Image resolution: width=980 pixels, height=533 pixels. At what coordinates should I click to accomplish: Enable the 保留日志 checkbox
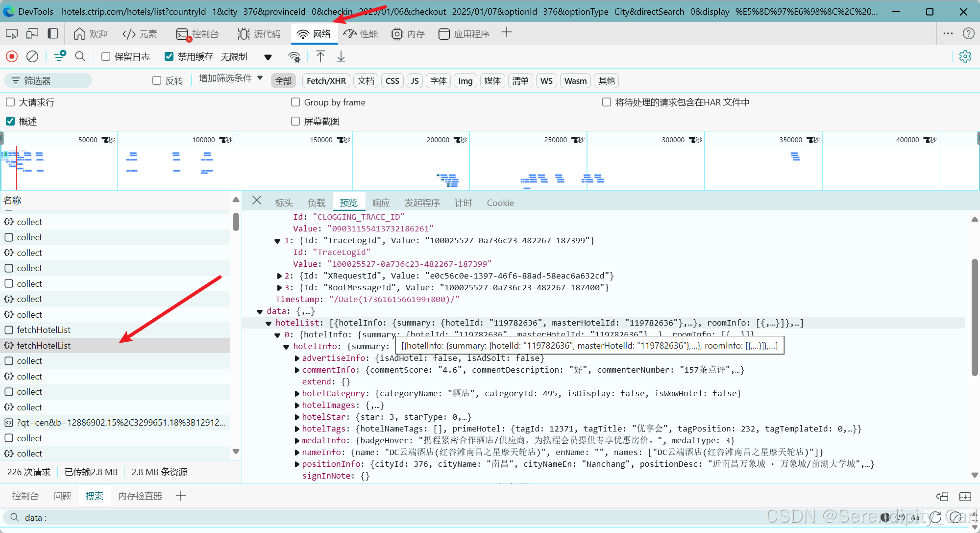pyautogui.click(x=106, y=56)
